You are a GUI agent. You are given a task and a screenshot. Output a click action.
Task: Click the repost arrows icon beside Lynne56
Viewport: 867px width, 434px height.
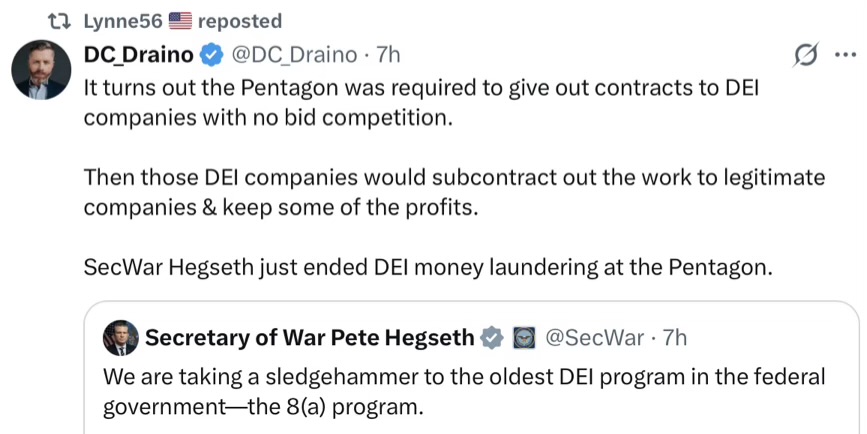(56, 20)
